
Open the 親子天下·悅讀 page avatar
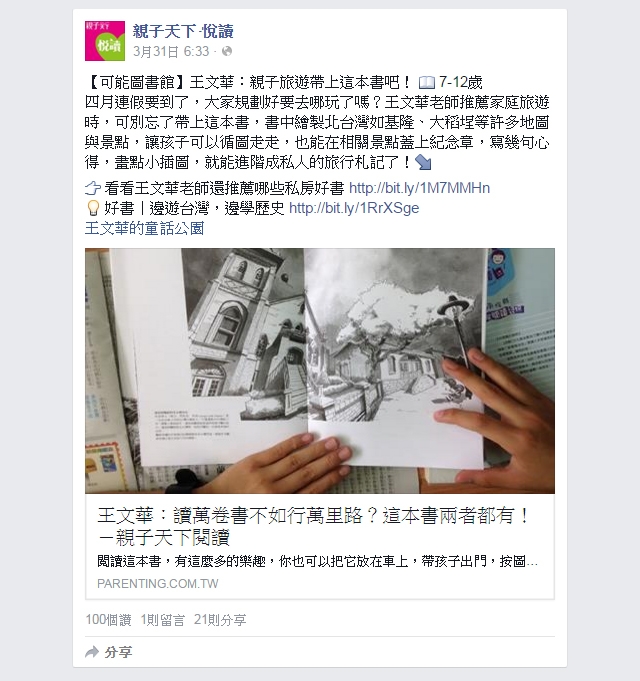(105, 40)
